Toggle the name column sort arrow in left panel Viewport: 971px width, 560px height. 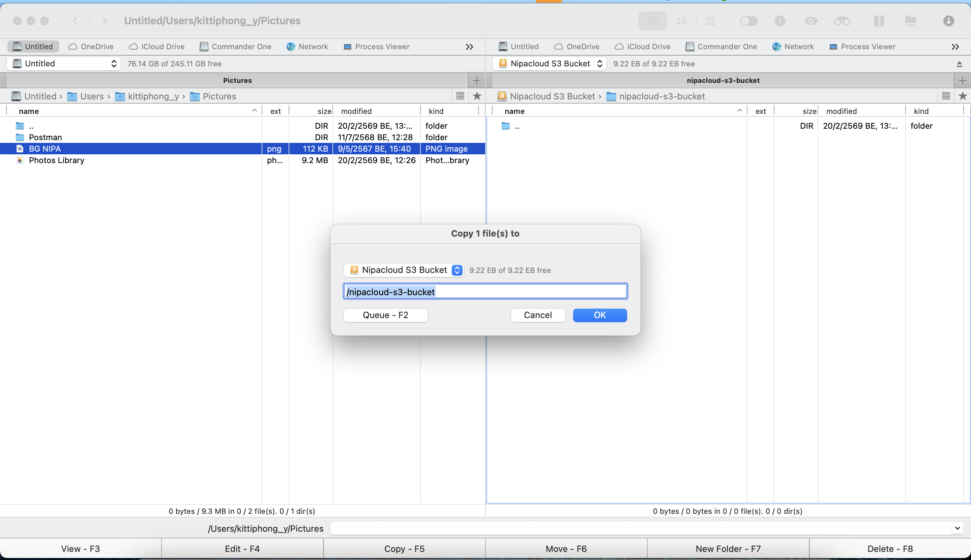tap(255, 111)
